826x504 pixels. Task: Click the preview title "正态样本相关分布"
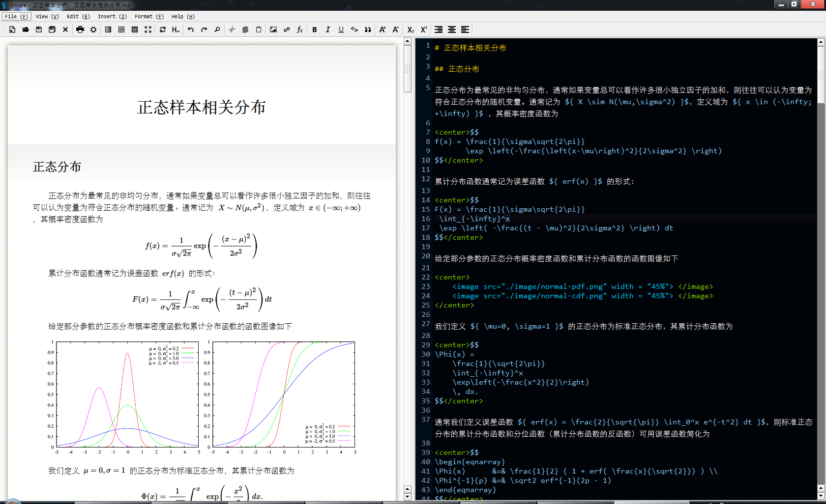[x=202, y=107]
